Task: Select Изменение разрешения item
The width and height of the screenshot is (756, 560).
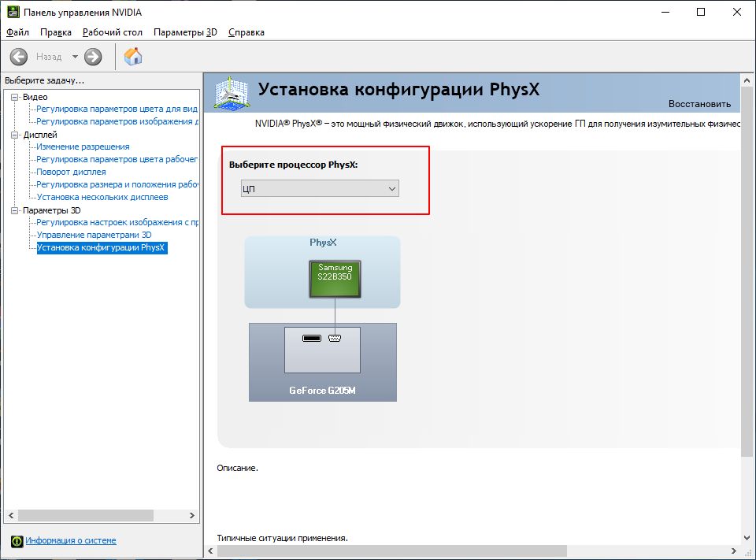Action: tap(83, 146)
